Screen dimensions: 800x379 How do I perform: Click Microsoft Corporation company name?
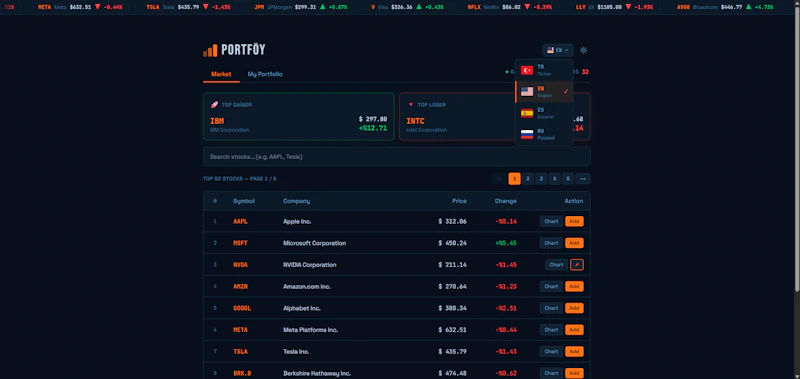click(314, 243)
